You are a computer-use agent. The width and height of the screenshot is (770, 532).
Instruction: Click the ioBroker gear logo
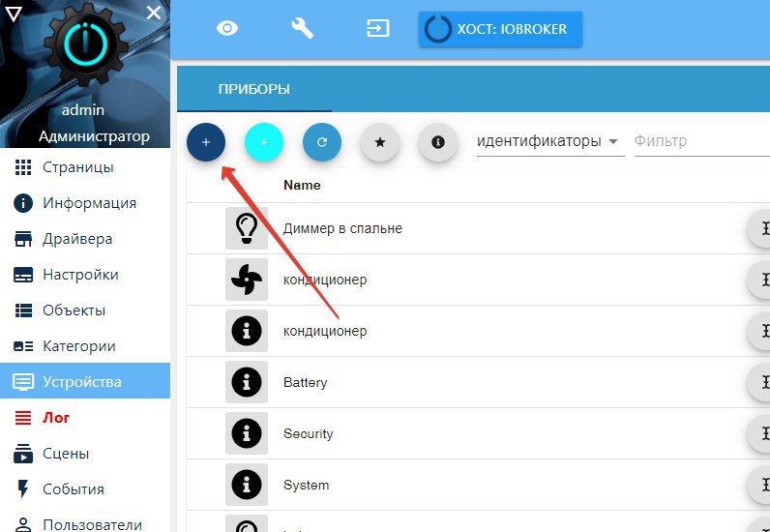coord(85,44)
